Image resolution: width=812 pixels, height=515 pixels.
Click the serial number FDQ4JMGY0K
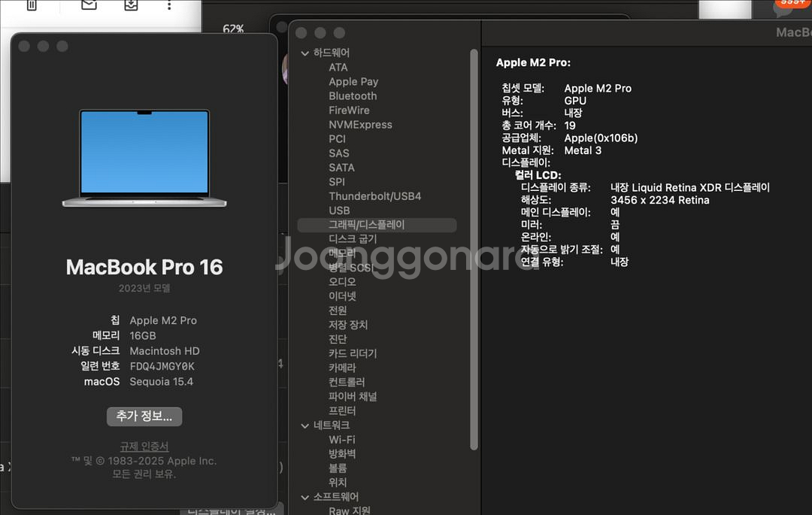(x=162, y=366)
